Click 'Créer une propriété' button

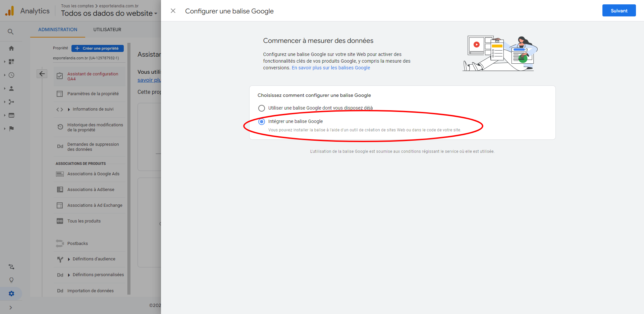97,48
